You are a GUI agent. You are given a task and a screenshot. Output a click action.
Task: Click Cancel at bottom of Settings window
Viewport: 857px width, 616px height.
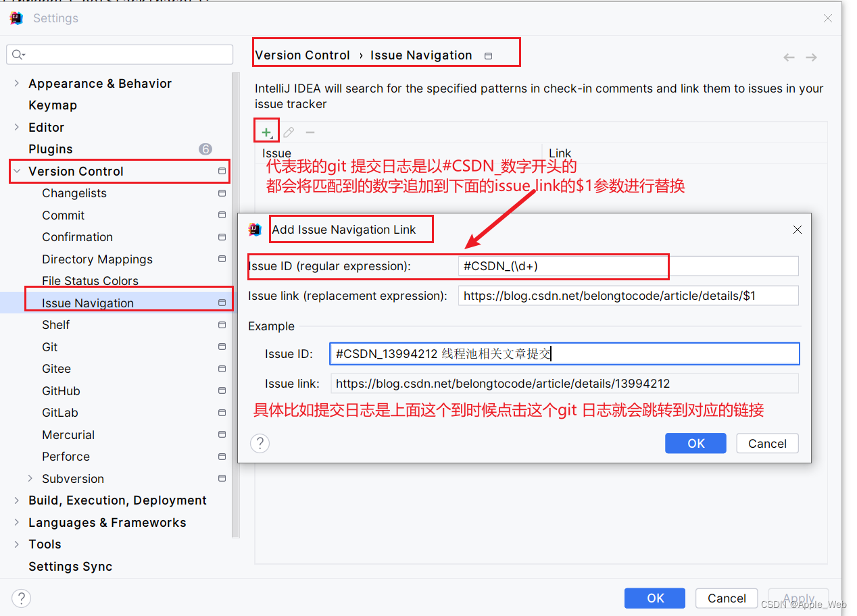[727, 598]
